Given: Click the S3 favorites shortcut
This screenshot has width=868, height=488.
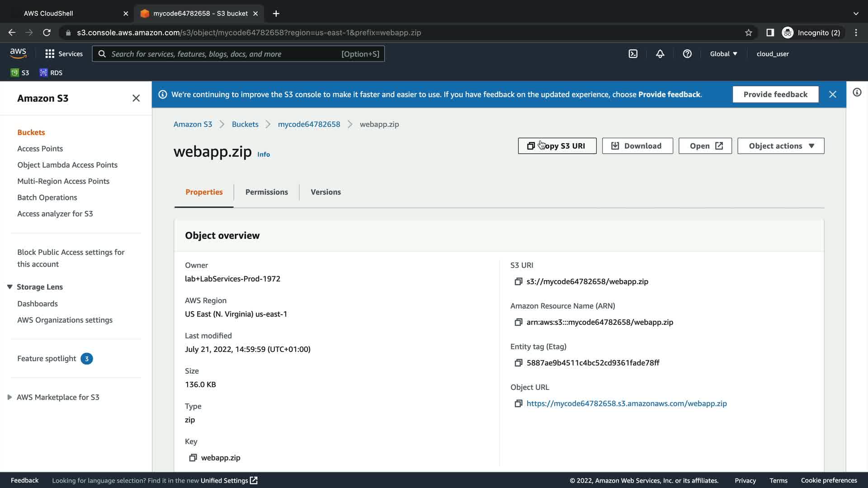Looking at the screenshot, I should click(20, 73).
